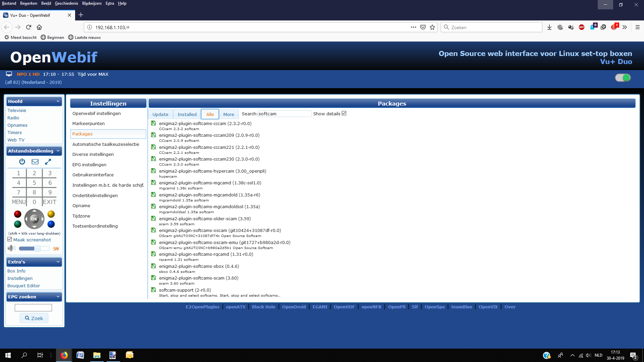Install package icon for softcams-sbox
Viewport: 644px width, 362px height.
pos(153,266)
